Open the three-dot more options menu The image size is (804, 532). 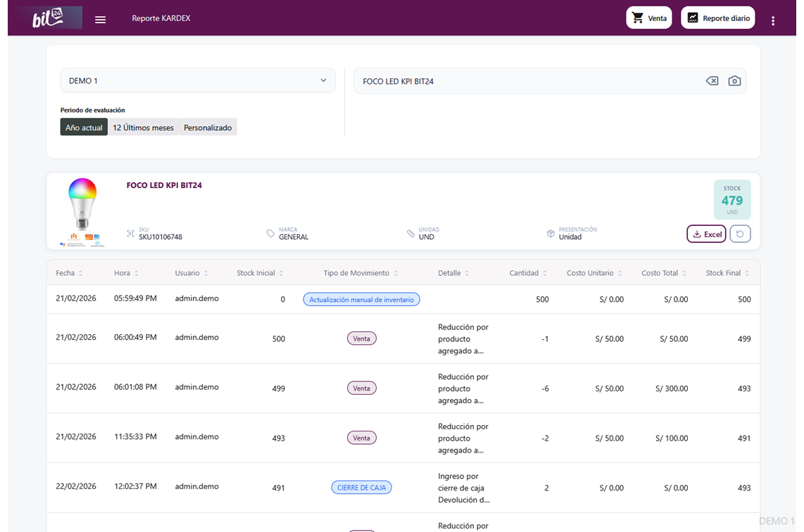click(x=772, y=20)
